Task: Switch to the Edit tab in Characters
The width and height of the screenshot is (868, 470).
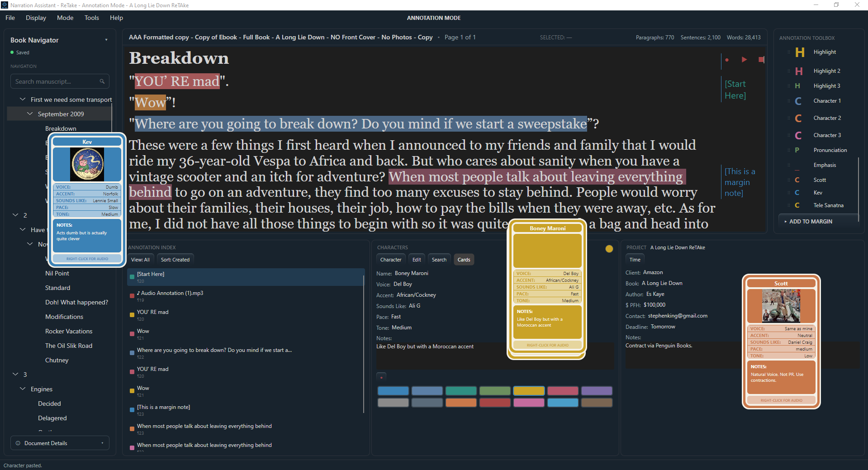Action: pos(417,260)
